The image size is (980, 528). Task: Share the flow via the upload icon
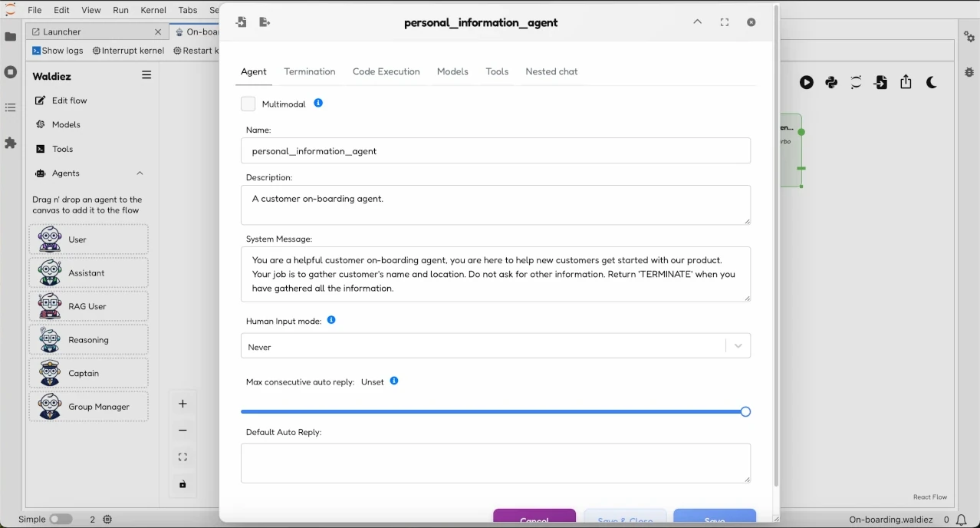[x=906, y=82]
